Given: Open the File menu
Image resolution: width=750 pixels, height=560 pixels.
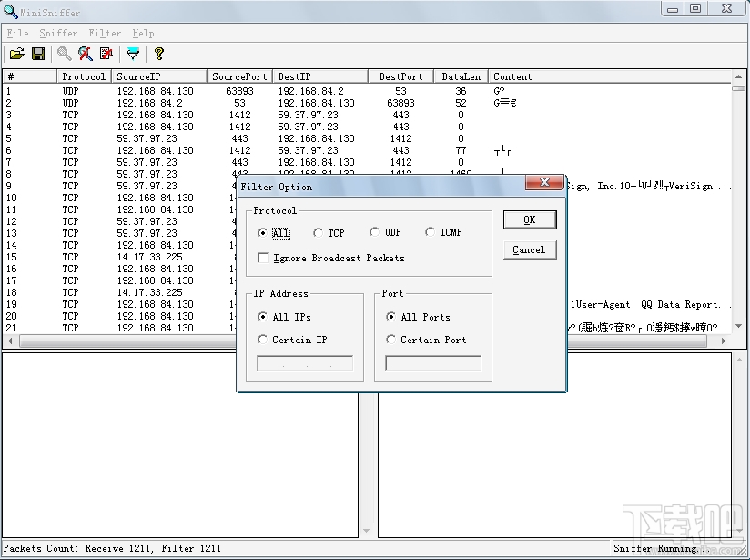Looking at the screenshot, I should click(x=17, y=33).
